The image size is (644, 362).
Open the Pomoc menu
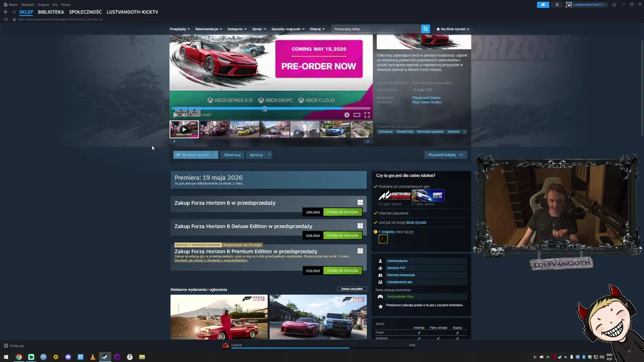pos(66,5)
